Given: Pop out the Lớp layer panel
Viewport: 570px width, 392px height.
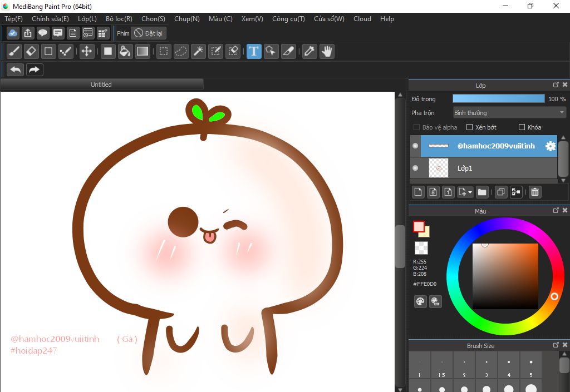Looking at the screenshot, I should point(556,85).
